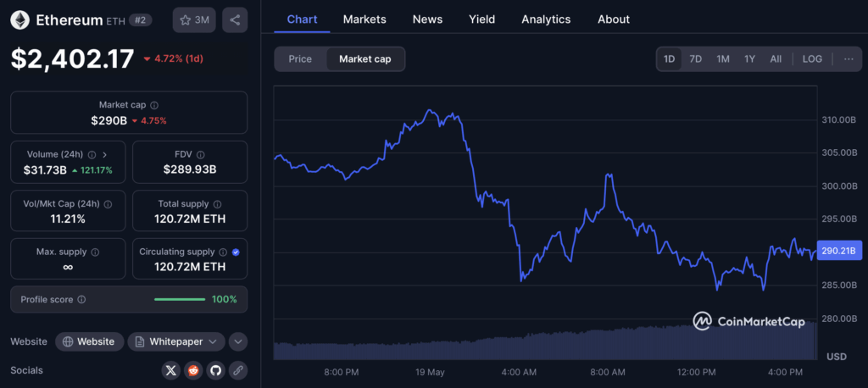Expand more links with chevron button
Viewport: 868px width, 388px height.
click(238, 341)
